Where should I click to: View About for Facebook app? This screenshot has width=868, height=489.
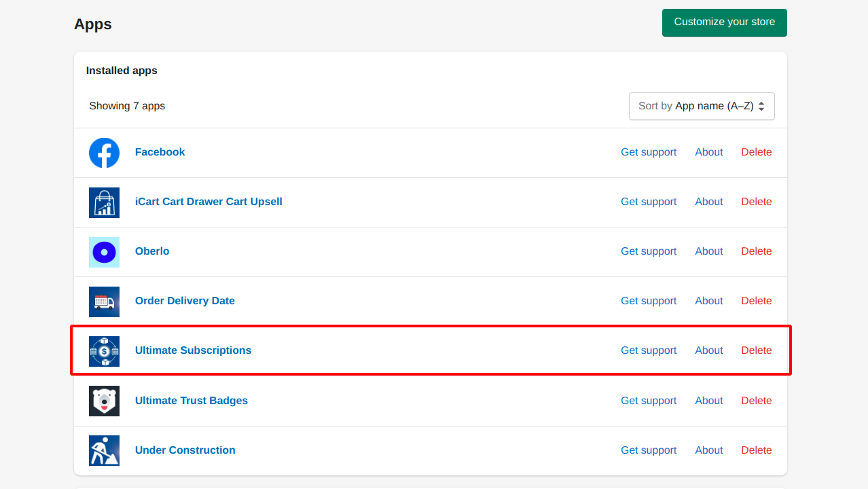709,152
